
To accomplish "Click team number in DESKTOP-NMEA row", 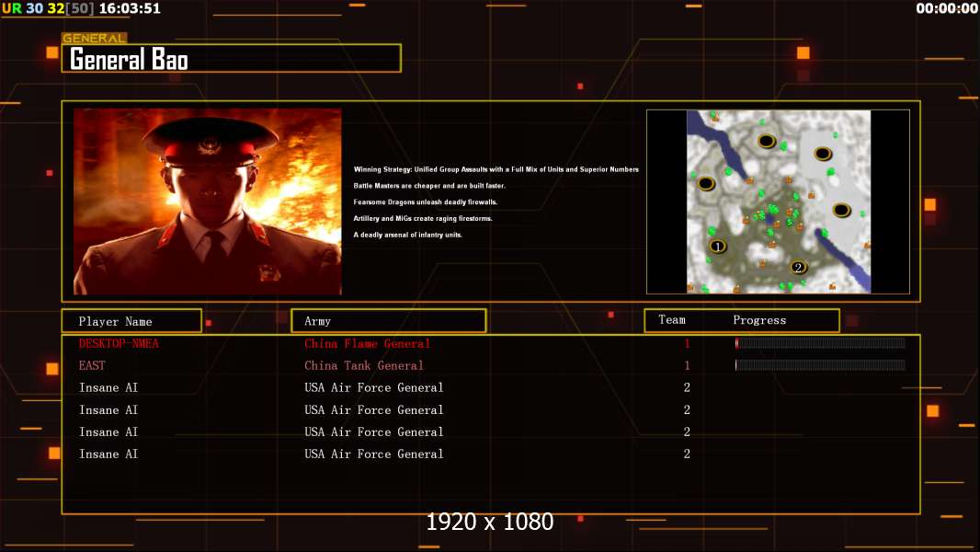I will coord(687,343).
